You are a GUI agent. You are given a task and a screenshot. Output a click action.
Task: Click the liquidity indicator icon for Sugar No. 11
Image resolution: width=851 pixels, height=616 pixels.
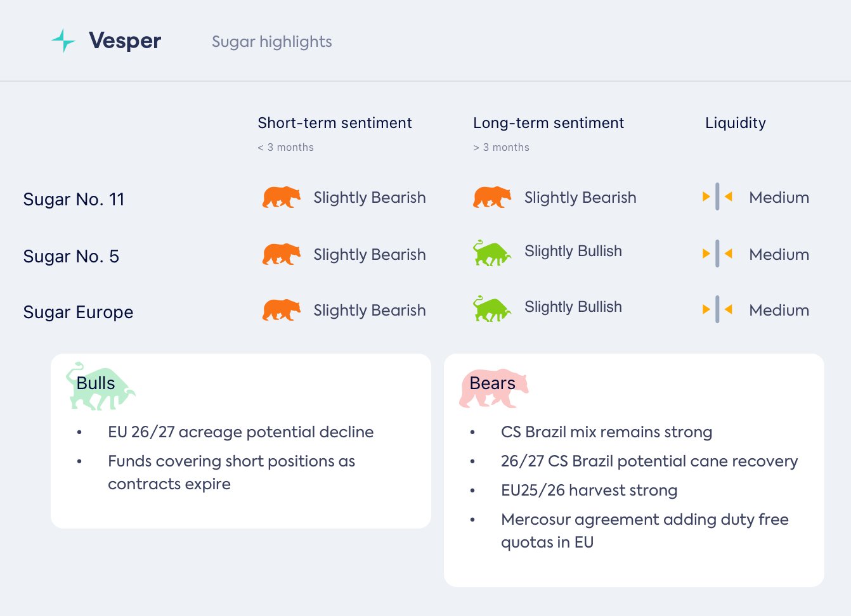click(717, 196)
